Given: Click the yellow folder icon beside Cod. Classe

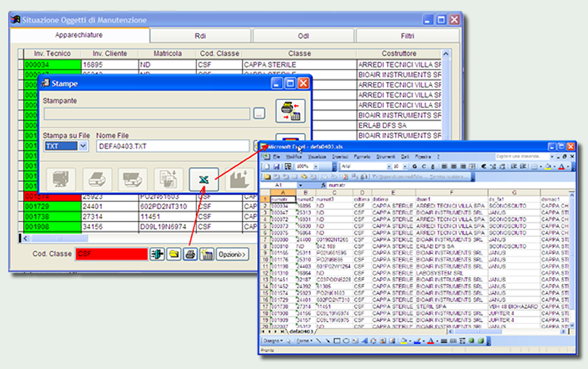Looking at the screenshot, I should 174,254.
